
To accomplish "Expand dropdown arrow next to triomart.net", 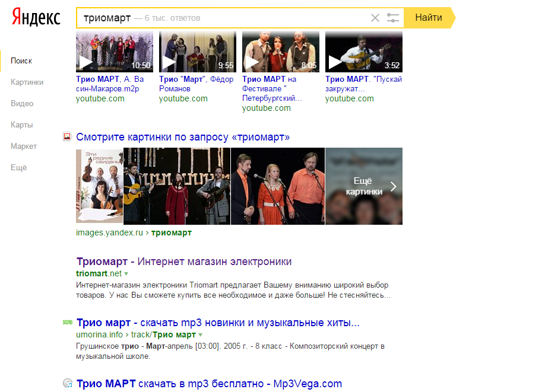I will pos(126,274).
